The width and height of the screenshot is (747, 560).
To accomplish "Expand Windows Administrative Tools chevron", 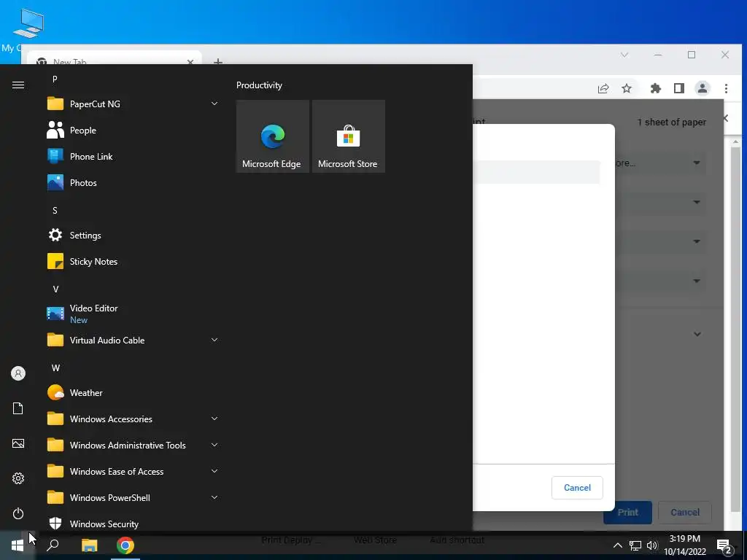I will coord(214,445).
